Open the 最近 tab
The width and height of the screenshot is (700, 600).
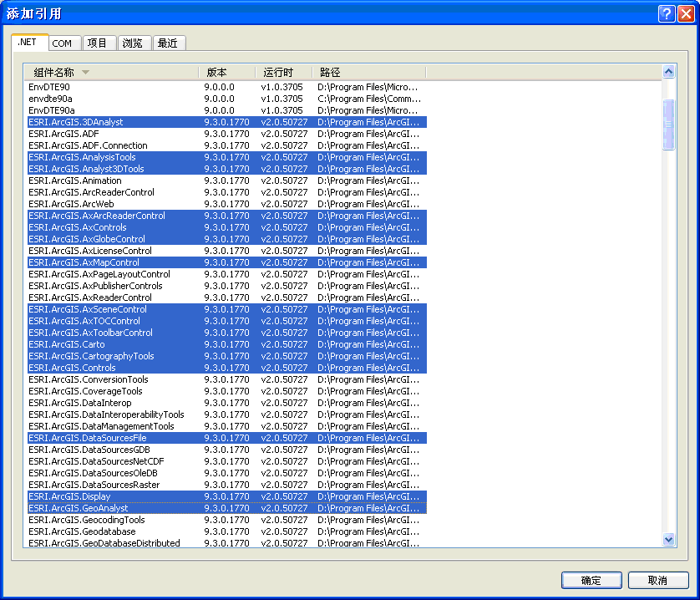tap(170, 43)
